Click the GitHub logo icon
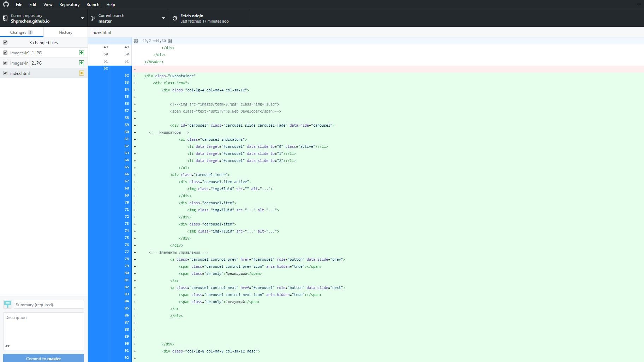 (x=6, y=4)
